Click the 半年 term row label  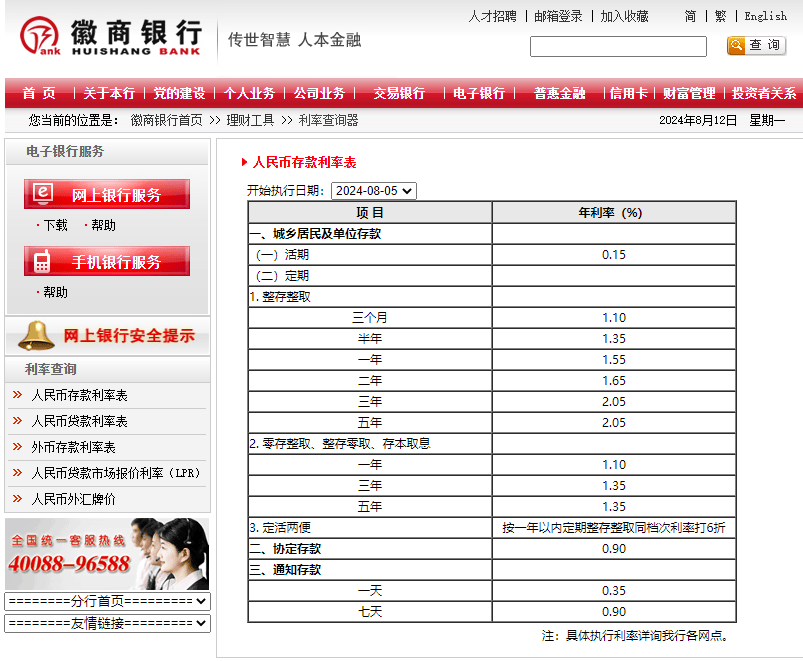(x=370, y=338)
